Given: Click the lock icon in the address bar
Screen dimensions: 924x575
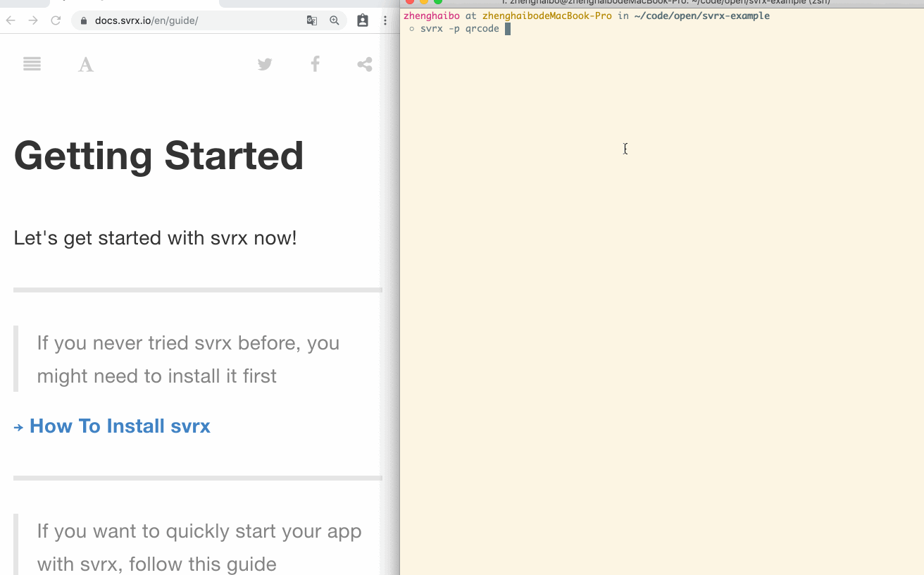Looking at the screenshot, I should pos(85,21).
